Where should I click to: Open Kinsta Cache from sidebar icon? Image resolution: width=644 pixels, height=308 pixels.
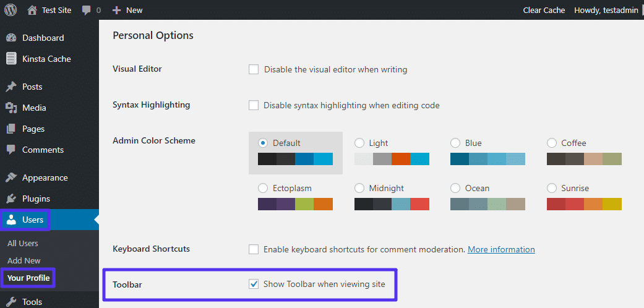pos(11,59)
